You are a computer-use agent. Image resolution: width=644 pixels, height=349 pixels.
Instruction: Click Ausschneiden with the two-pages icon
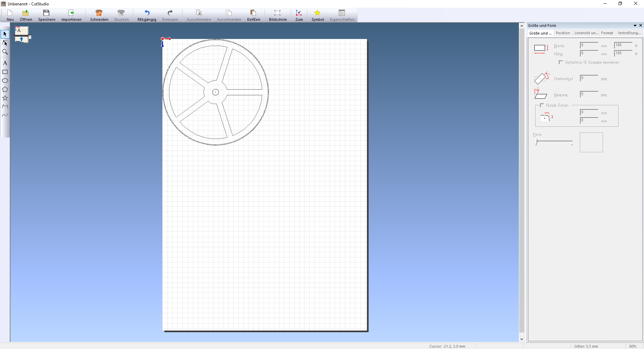click(229, 15)
